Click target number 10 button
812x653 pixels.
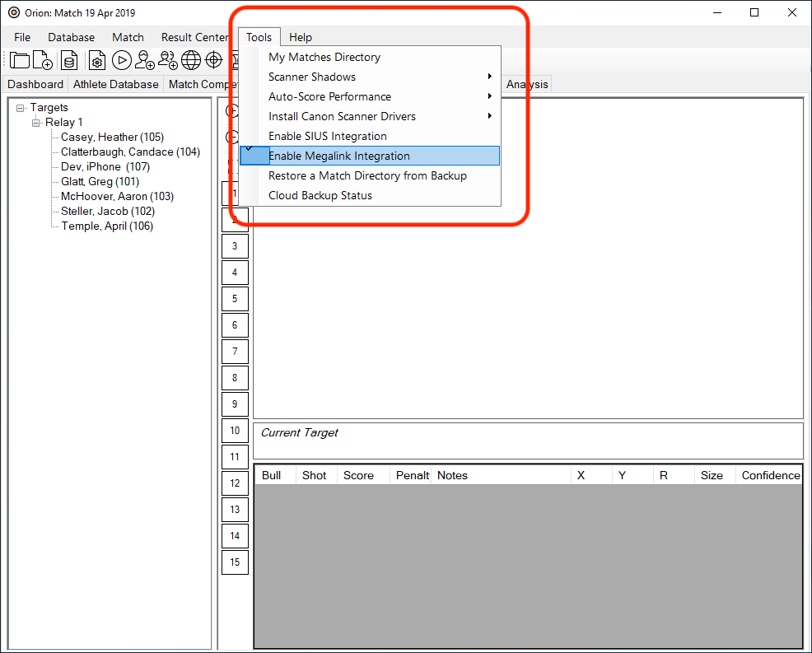click(235, 431)
